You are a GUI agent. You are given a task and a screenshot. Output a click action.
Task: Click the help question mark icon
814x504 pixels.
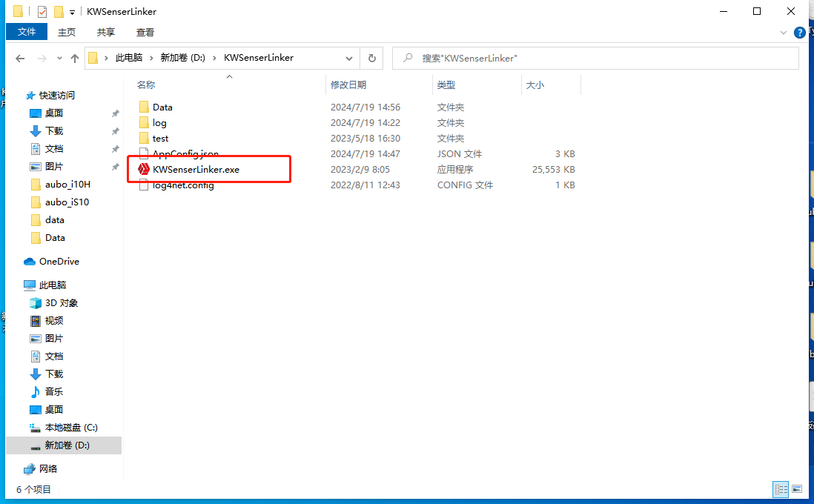coord(800,33)
